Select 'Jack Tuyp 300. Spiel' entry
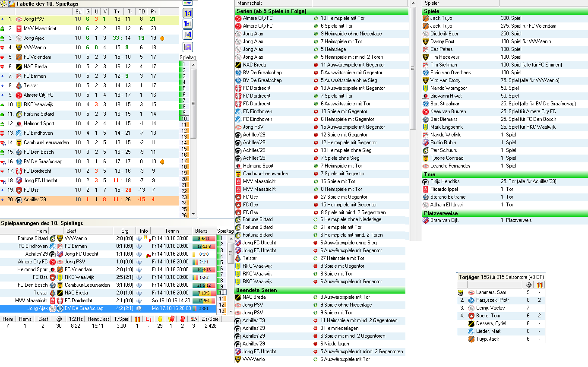Screen dimensions: 588x367 [x=505, y=18]
